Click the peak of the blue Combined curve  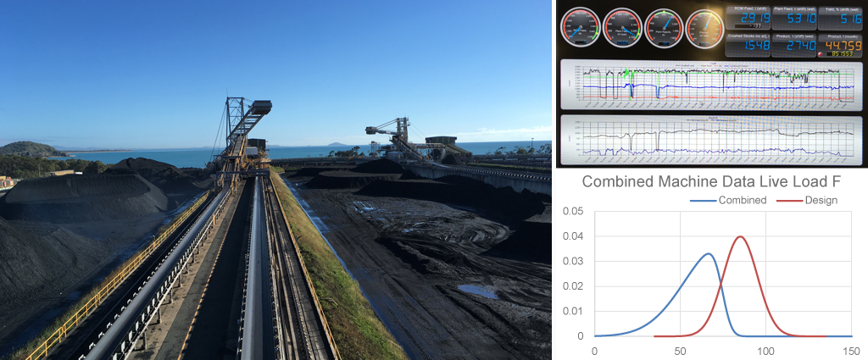coord(709,254)
